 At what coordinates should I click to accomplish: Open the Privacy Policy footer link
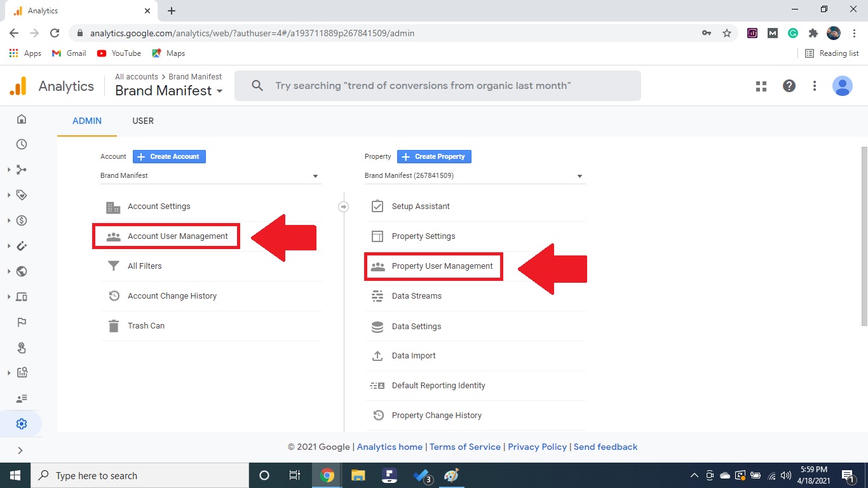pyautogui.click(x=538, y=447)
